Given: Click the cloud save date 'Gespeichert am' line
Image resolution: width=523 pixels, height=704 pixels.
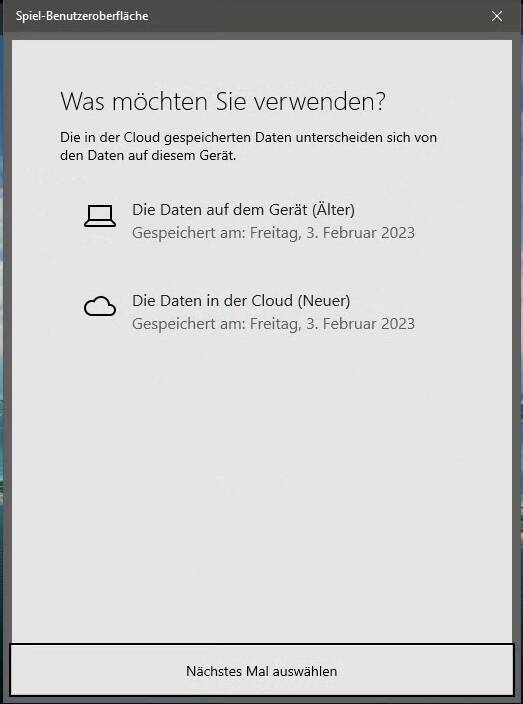Looking at the screenshot, I should point(273,324).
